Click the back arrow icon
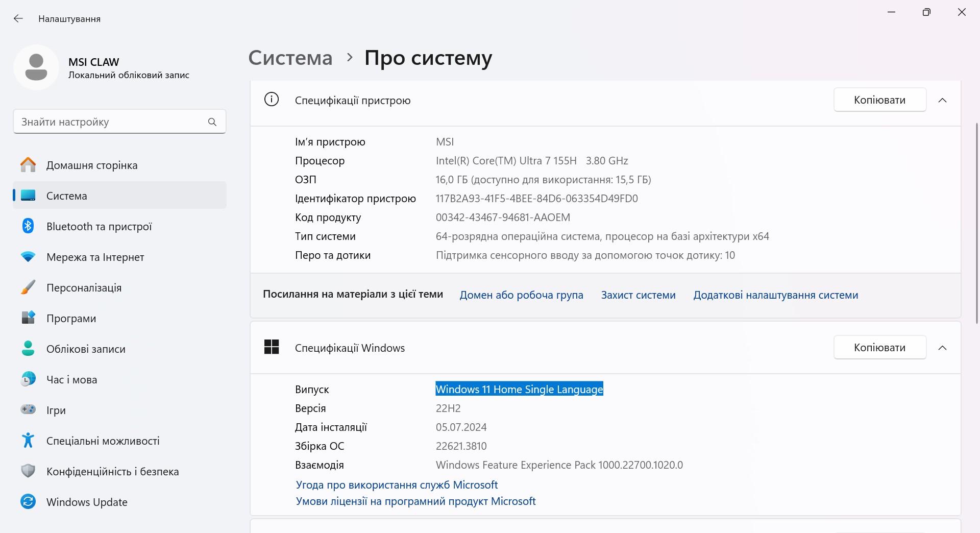The height and width of the screenshot is (533, 980). [x=18, y=19]
